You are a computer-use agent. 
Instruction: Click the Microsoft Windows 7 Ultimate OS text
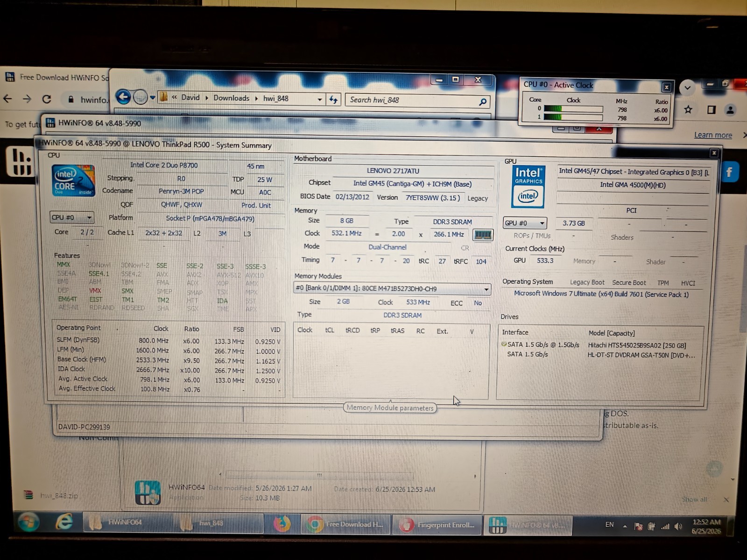click(601, 294)
